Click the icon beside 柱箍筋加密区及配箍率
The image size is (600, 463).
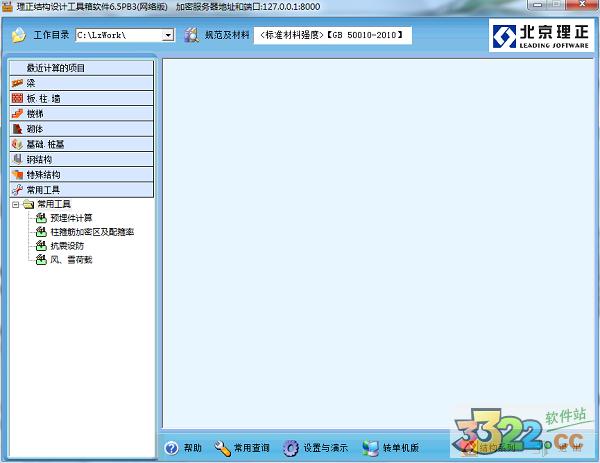[x=41, y=232]
